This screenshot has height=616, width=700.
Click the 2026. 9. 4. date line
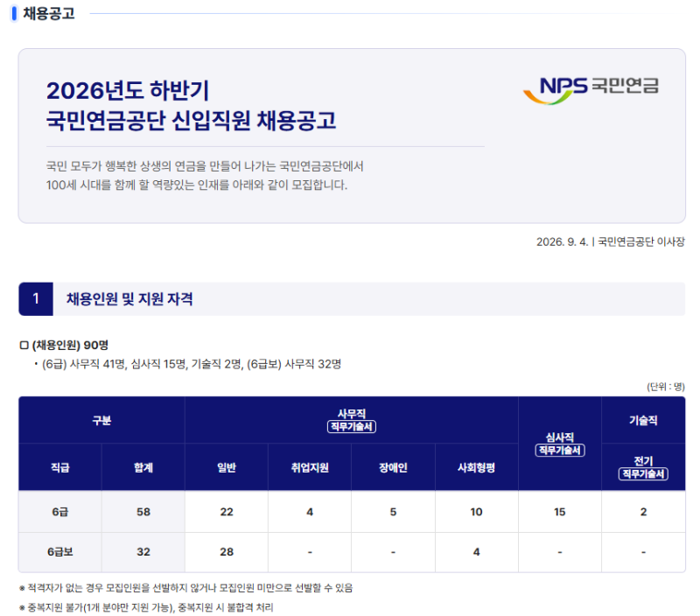click(x=610, y=241)
